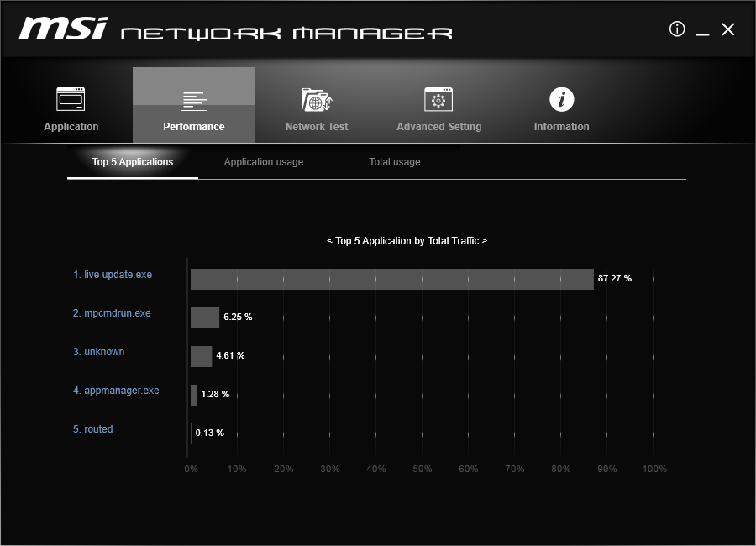The height and width of the screenshot is (546, 756).
Task: Switch to Total usage tab
Action: [x=395, y=162]
